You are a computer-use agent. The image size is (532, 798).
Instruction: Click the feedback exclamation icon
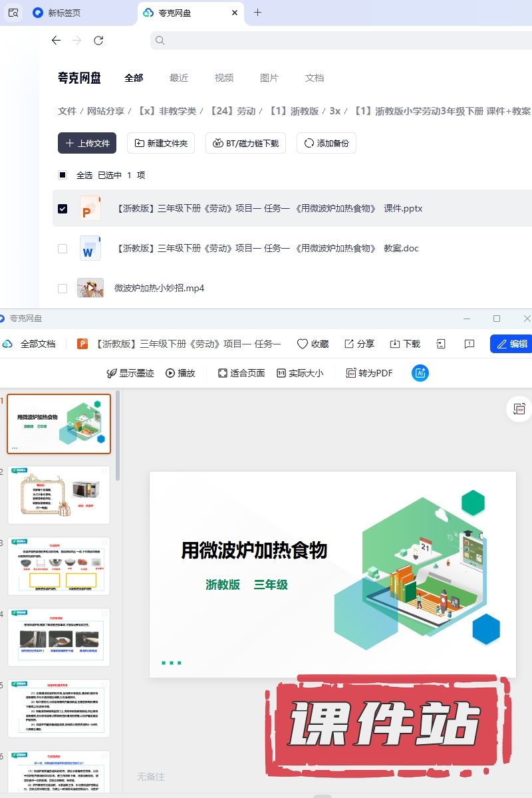[469, 344]
